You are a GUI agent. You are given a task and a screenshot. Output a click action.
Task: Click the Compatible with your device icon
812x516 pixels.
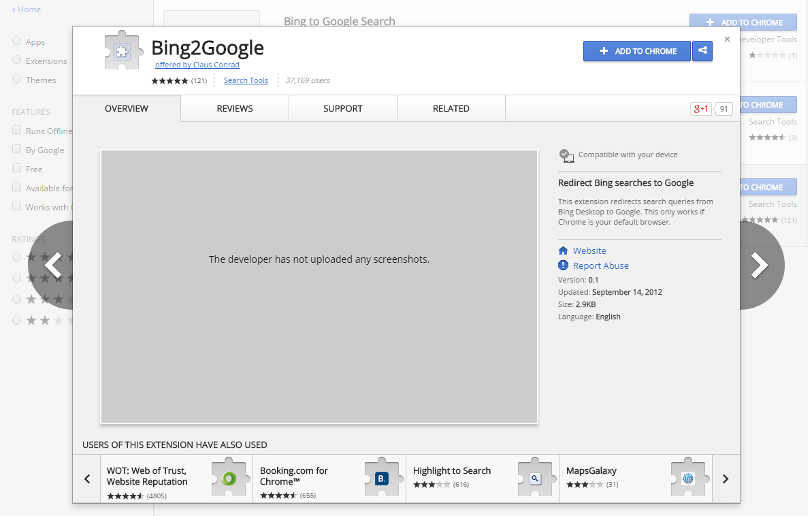pyautogui.click(x=566, y=155)
